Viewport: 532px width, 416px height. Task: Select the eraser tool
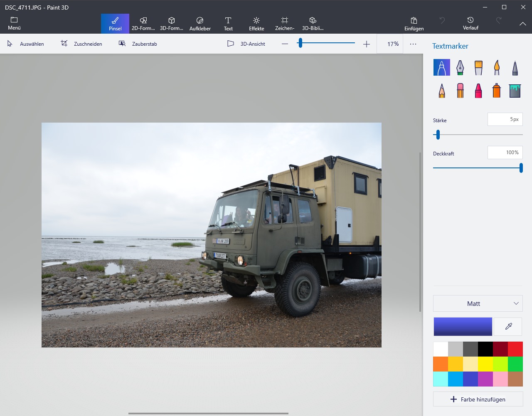click(460, 90)
